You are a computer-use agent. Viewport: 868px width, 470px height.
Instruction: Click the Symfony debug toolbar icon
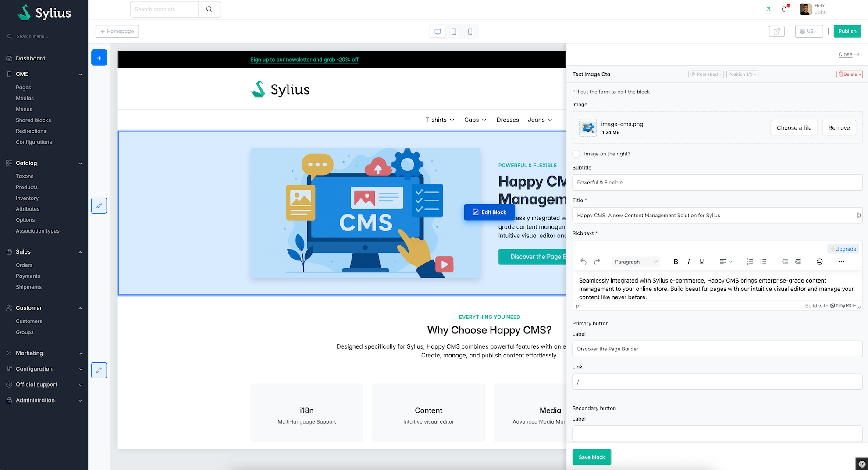click(x=861, y=464)
